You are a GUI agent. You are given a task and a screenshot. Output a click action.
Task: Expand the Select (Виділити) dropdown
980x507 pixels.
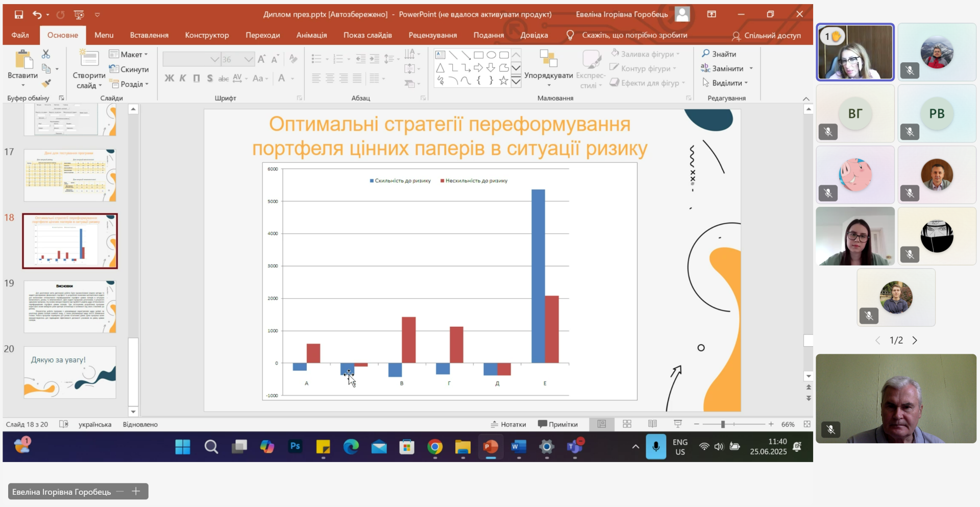pyautogui.click(x=746, y=83)
